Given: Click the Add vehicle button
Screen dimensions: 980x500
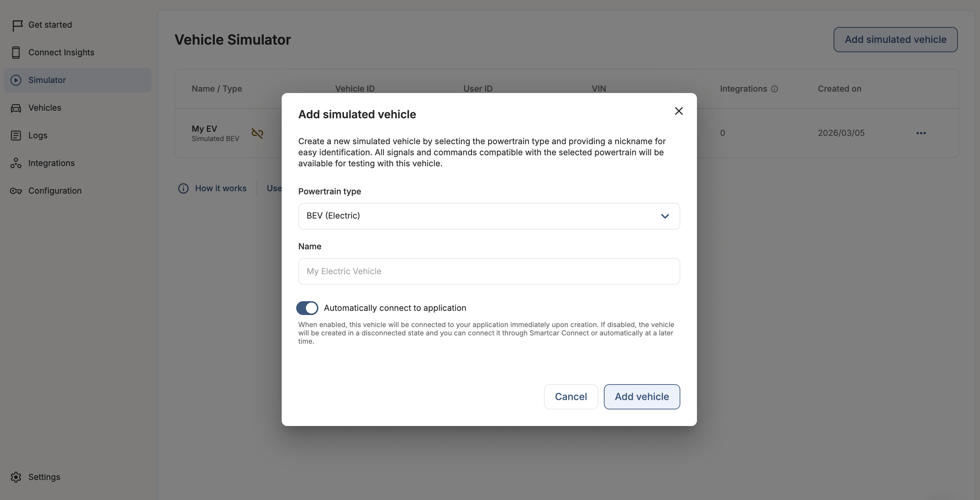Looking at the screenshot, I should [x=642, y=397].
